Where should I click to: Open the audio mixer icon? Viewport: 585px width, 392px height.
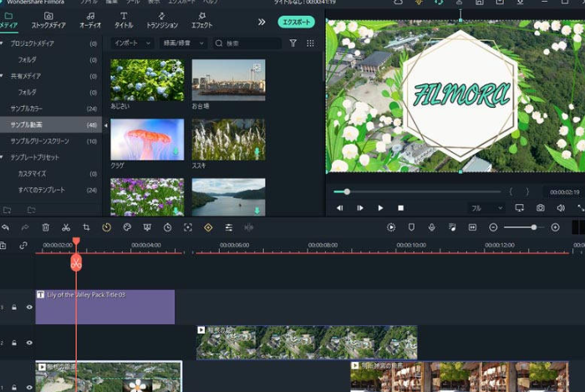[x=452, y=227]
